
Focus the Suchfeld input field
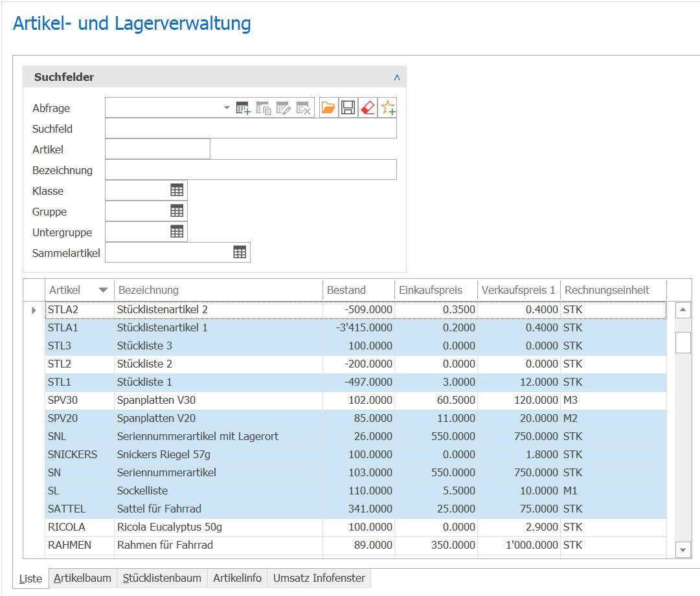tap(251, 129)
